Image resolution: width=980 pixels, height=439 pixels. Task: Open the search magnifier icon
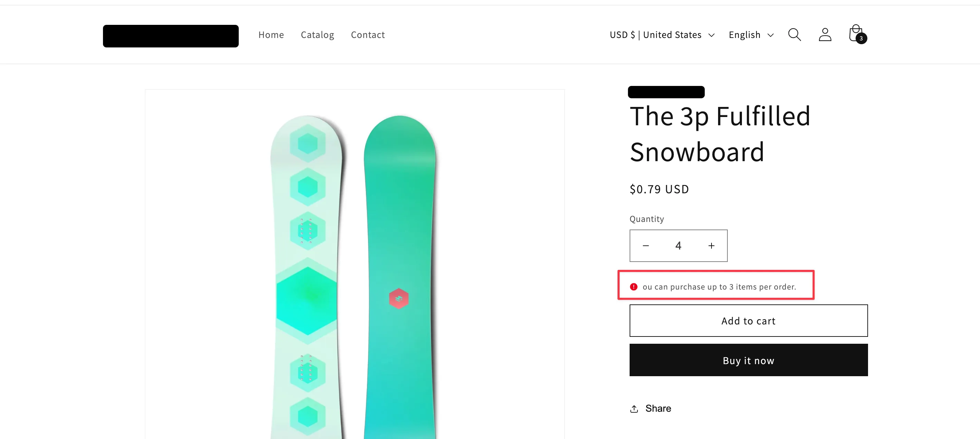(794, 35)
